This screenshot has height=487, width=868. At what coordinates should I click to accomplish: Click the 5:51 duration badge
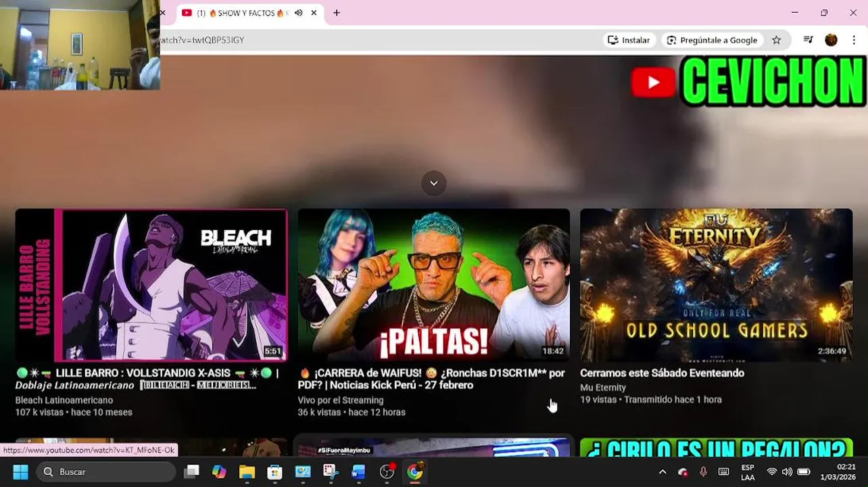[272, 351]
